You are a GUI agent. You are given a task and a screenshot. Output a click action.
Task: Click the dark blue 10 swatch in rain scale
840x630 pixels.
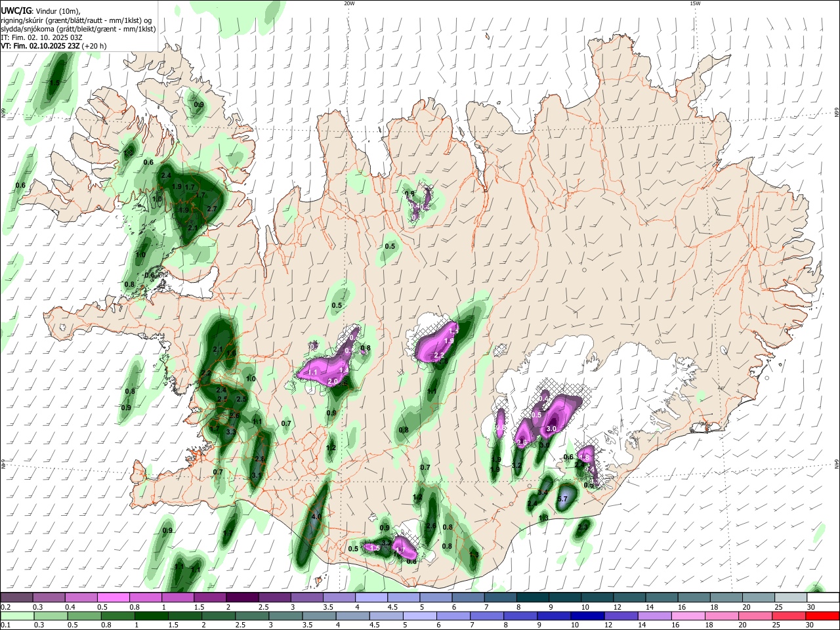(x=586, y=616)
